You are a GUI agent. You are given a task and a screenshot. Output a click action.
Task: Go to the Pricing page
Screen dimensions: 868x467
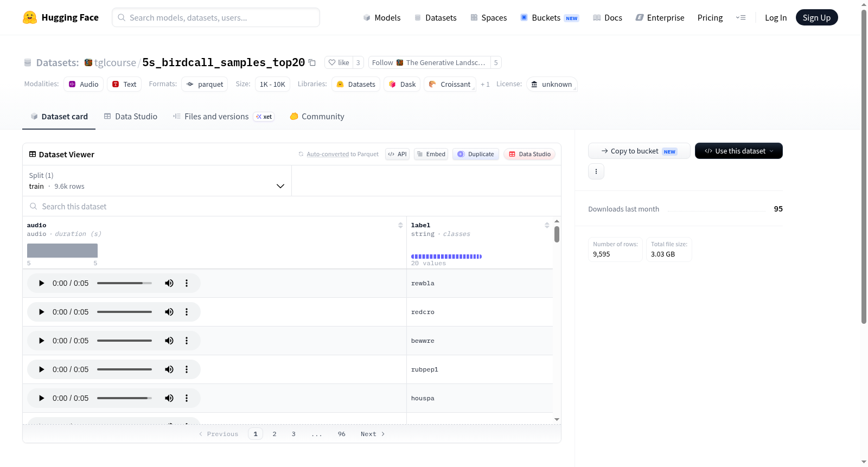click(710, 18)
